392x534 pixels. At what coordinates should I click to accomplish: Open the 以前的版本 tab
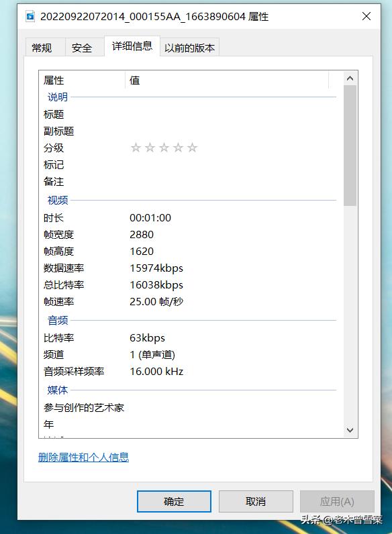point(189,48)
